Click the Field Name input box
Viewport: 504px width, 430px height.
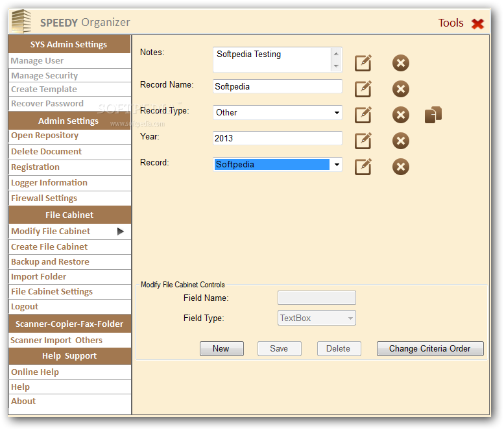coord(317,298)
